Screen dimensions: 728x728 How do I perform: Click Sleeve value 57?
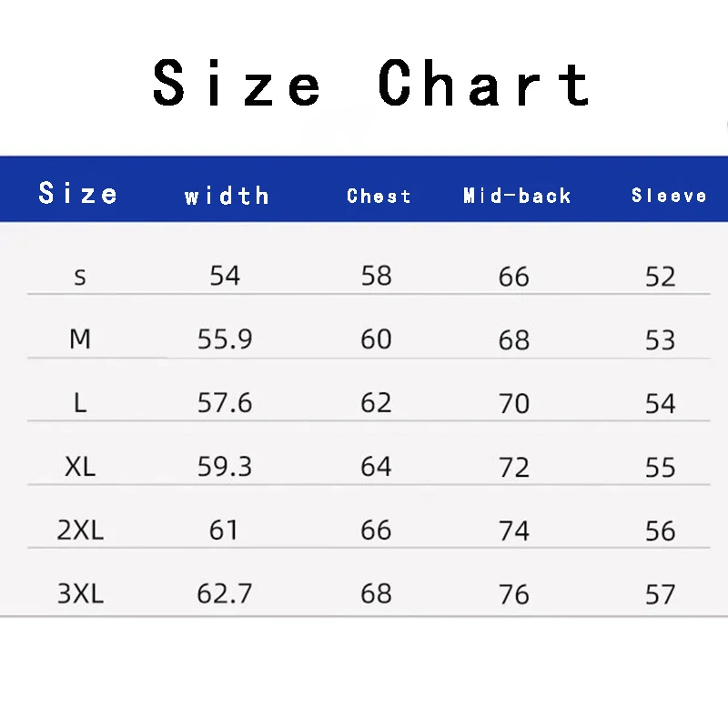[x=661, y=594]
